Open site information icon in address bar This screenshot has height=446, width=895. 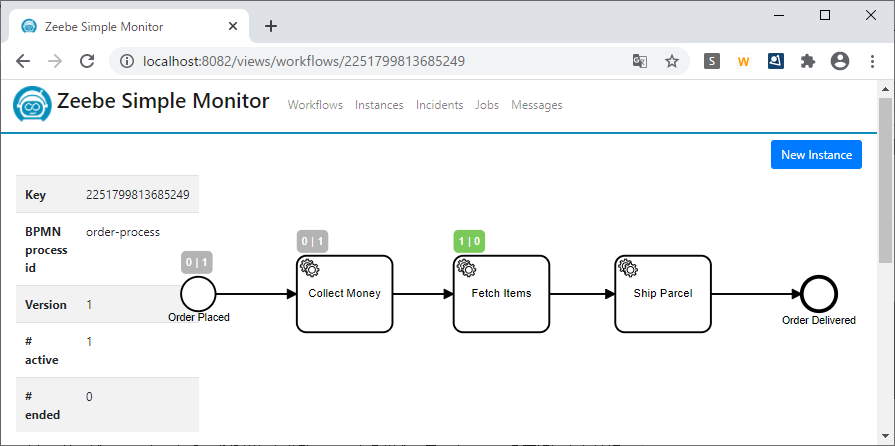(127, 61)
